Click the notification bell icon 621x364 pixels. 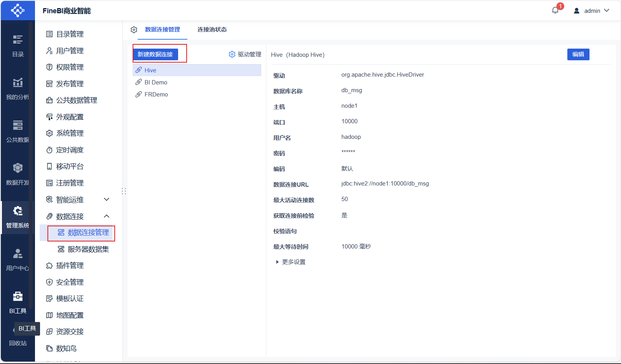pos(555,10)
